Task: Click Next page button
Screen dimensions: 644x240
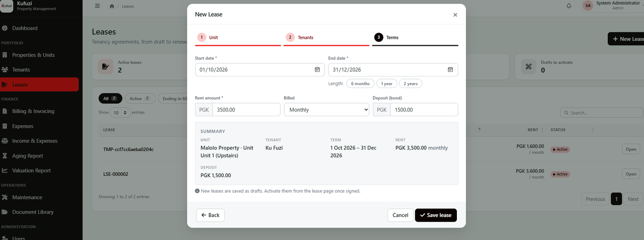Action: coord(633,199)
